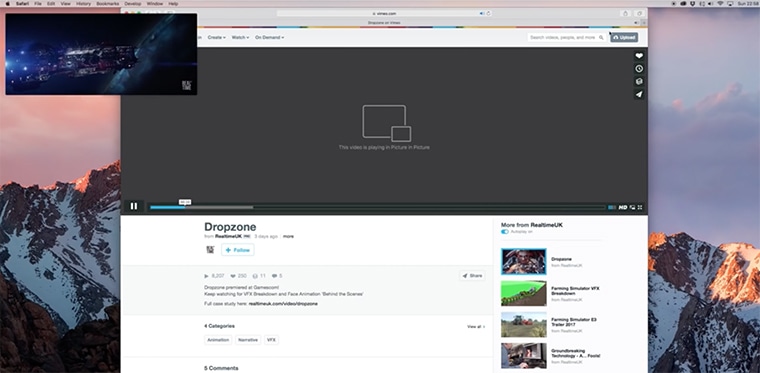The image size is (760, 373).
Task: Click the collections count 11 icon
Action: click(259, 276)
